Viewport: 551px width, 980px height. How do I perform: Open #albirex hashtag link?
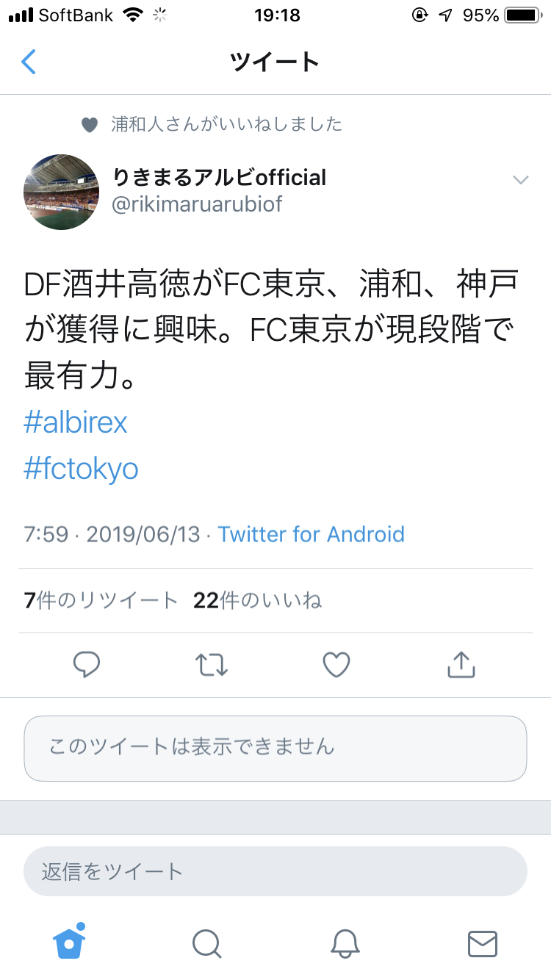tap(76, 422)
